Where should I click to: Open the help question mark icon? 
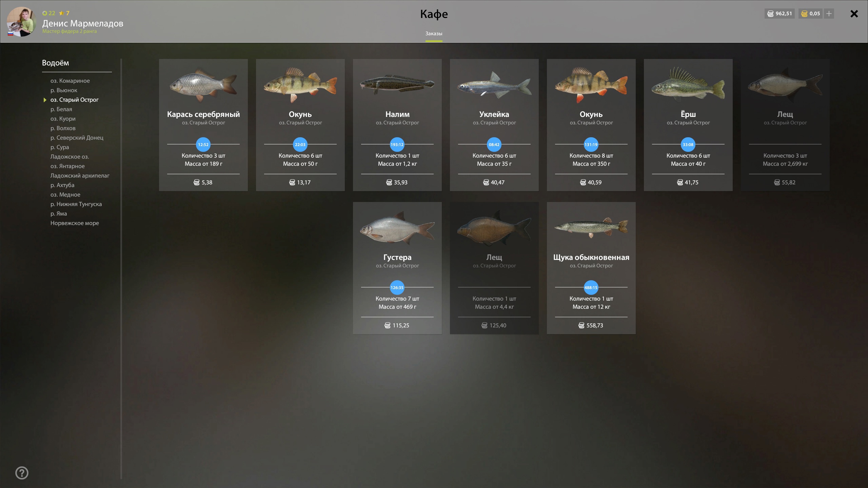click(22, 473)
